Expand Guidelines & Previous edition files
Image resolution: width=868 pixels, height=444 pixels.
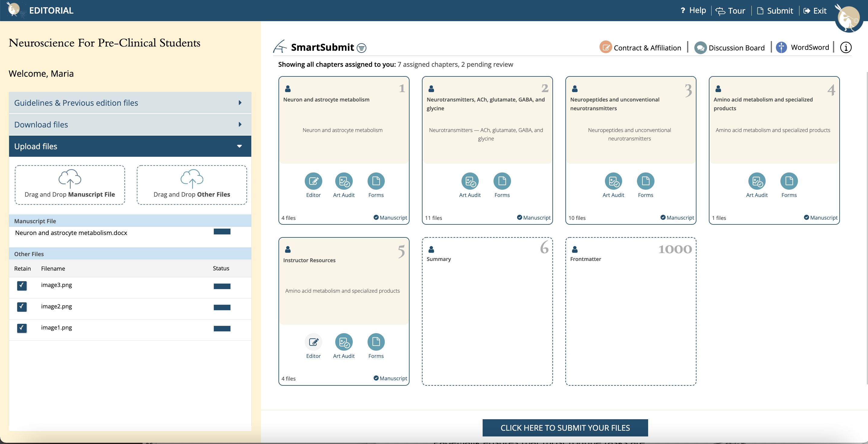pyautogui.click(x=130, y=103)
